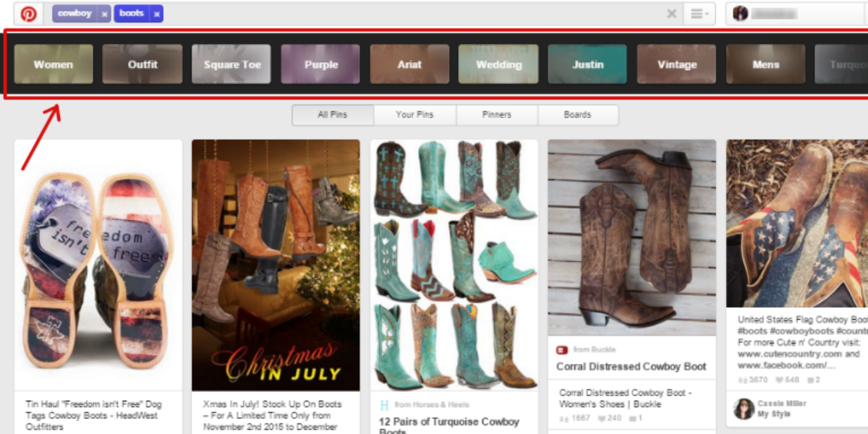Switch to the Pinners tab
The height and width of the screenshot is (434, 868).
496,115
